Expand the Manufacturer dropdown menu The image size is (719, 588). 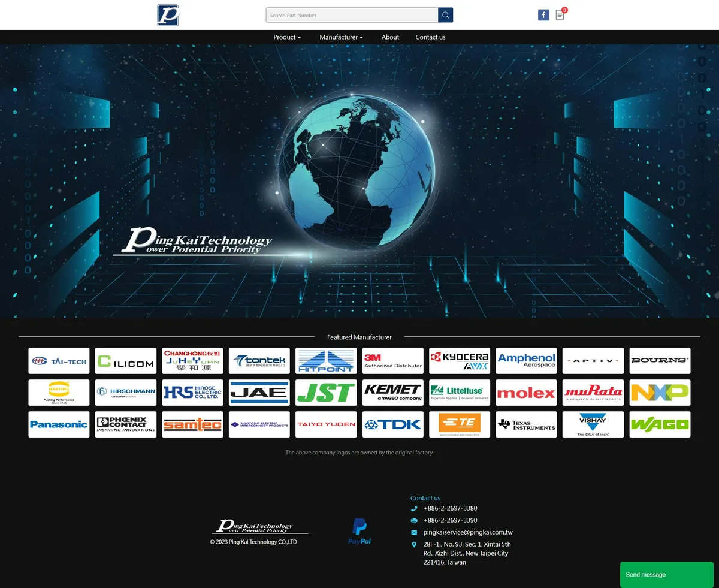[341, 37]
